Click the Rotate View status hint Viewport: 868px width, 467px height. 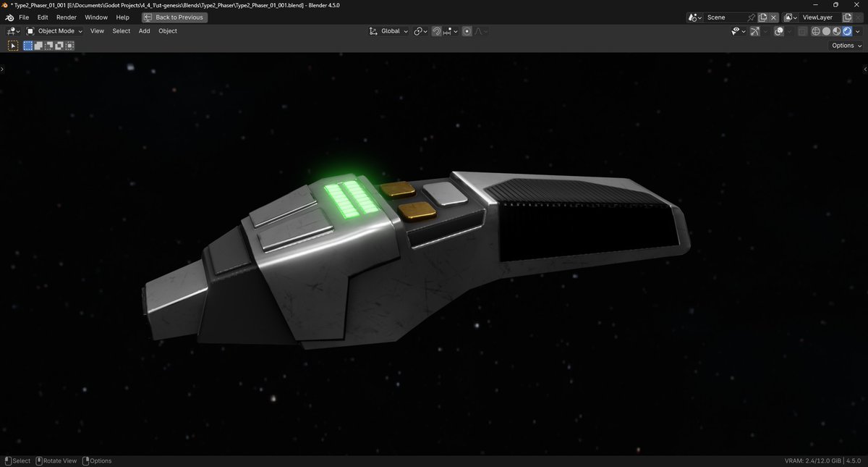point(56,461)
